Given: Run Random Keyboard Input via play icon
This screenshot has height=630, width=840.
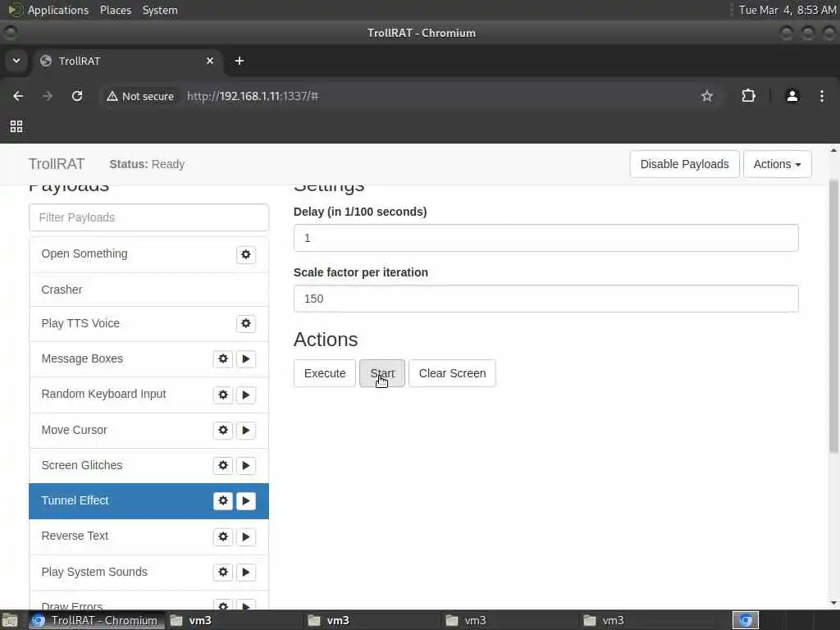Looking at the screenshot, I should (246, 395).
